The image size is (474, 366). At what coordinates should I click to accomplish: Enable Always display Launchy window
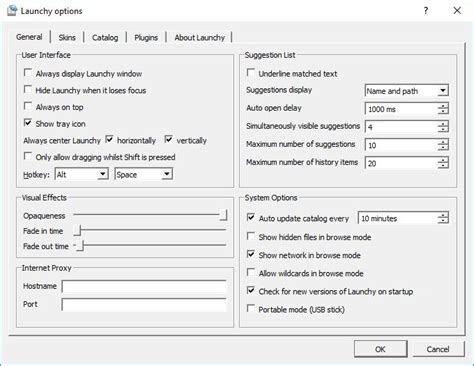click(28, 73)
